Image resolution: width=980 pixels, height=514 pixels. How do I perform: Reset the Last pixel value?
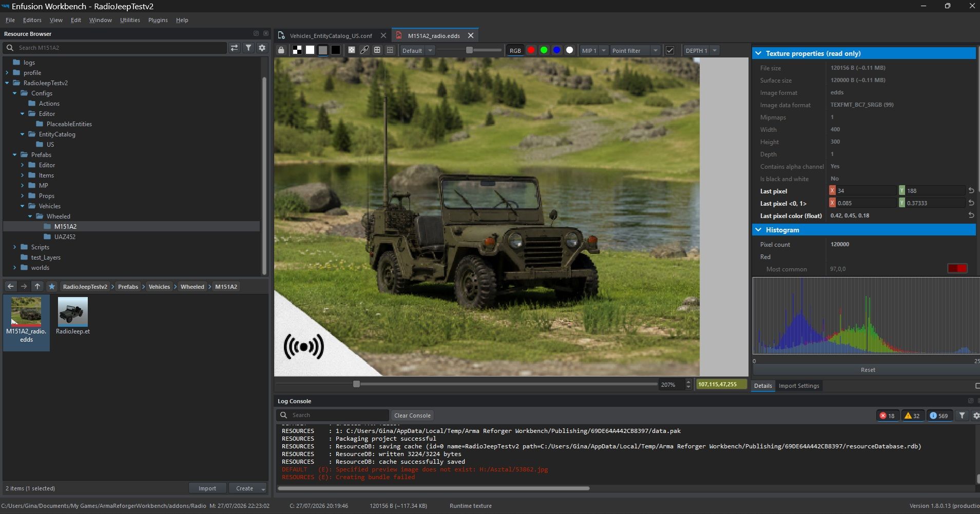coord(971,191)
